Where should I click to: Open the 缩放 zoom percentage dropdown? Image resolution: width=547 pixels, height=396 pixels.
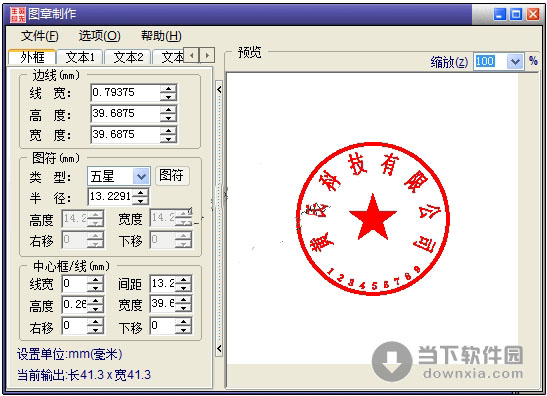pyautogui.click(x=515, y=62)
